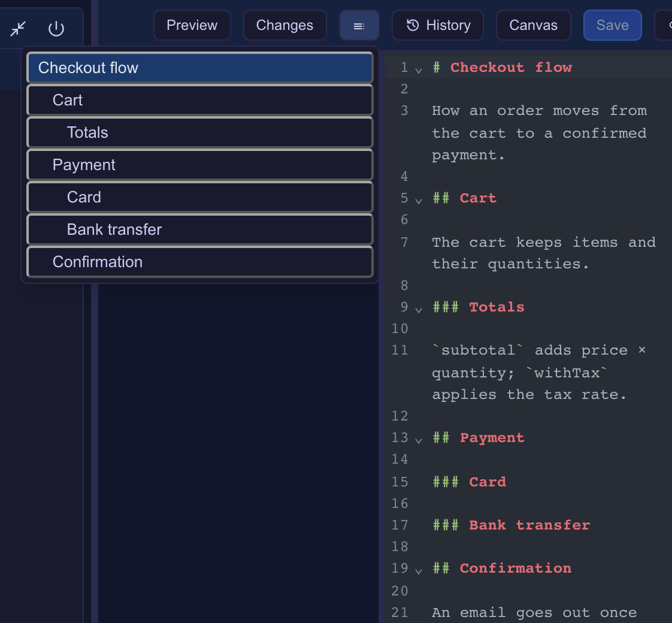Fold the Confirmation section at line 19
This screenshot has width=672, height=623.
point(419,571)
